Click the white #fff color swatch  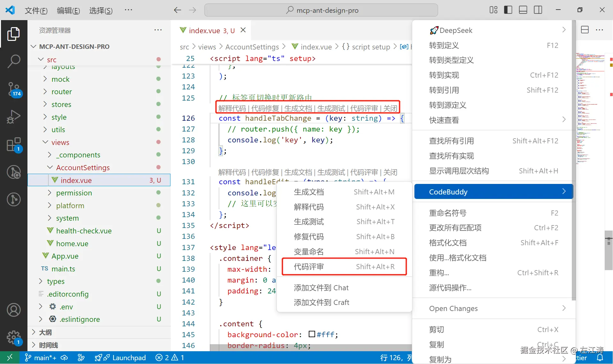click(x=312, y=334)
